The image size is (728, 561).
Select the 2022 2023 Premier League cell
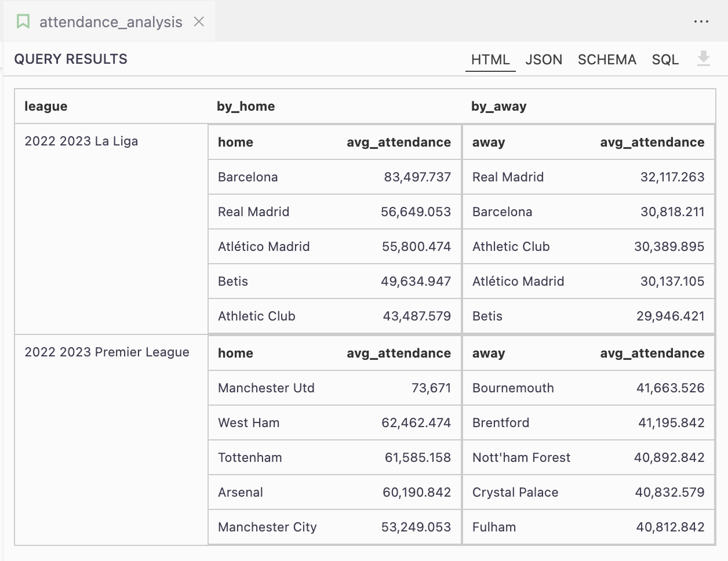tap(107, 352)
